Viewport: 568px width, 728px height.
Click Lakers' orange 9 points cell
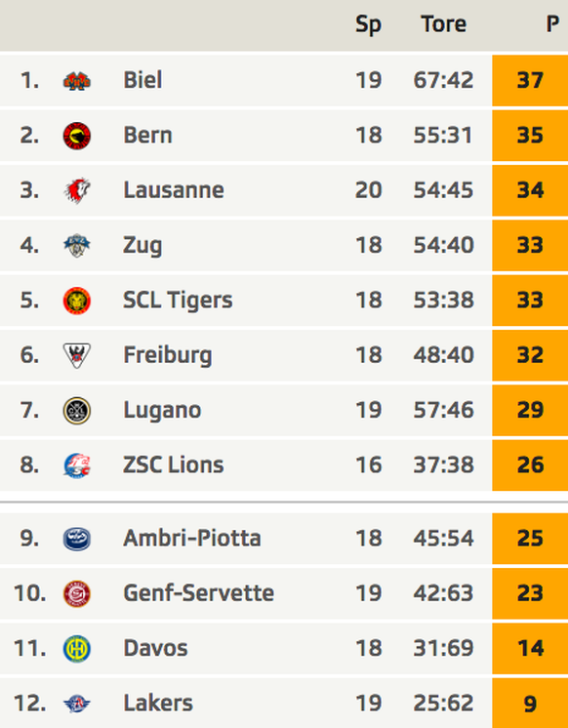[x=530, y=703]
